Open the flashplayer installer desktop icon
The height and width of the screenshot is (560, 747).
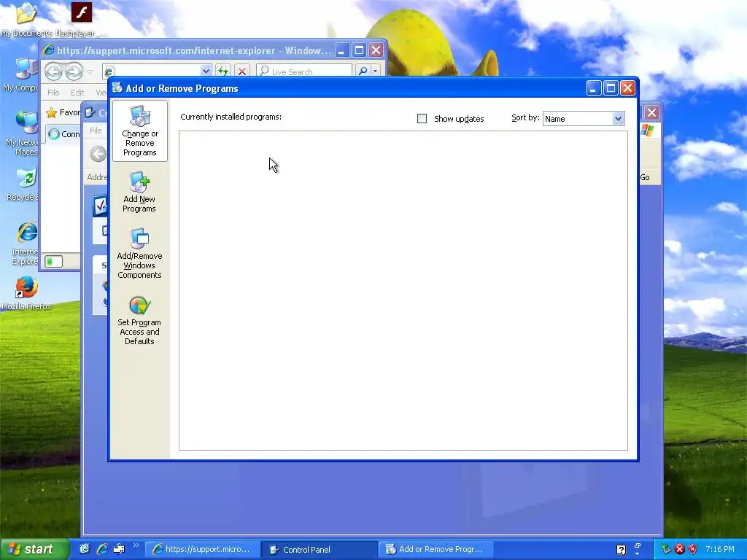point(82,19)
